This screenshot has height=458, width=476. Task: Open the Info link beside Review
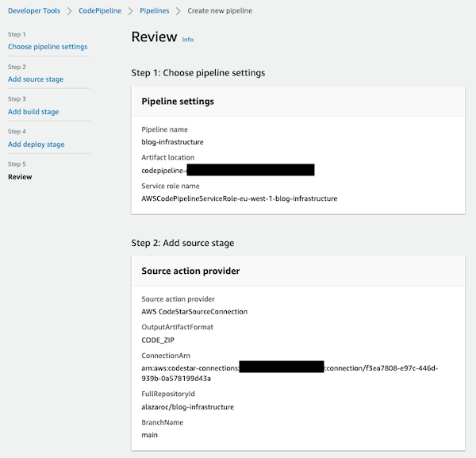click(187, 40)
